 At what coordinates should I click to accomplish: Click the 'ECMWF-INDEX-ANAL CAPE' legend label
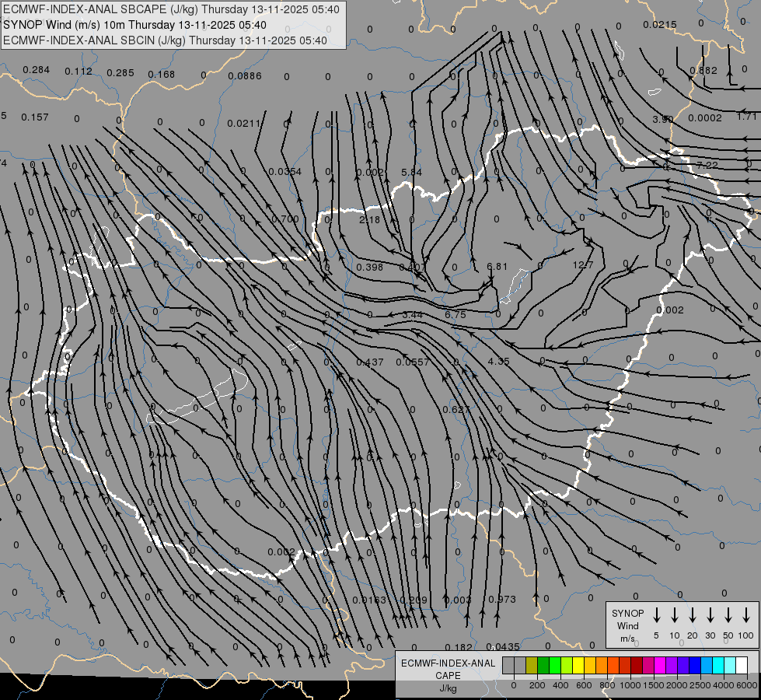[x=448, y=669]
